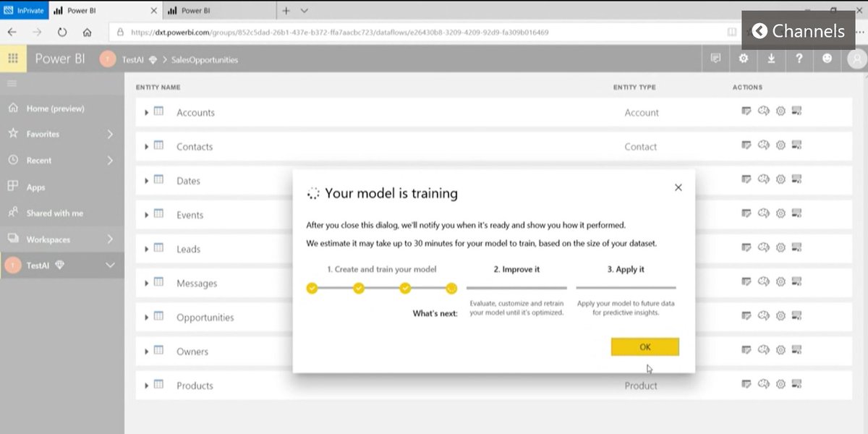This screenshot has height=434, width=868.
Task: Open Shared with me in navigation
Action: pos(55,213)
